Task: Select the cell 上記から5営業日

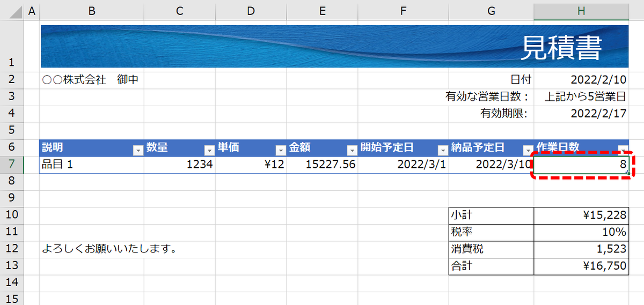Action: pyautogui.click(x=582, y=96)
